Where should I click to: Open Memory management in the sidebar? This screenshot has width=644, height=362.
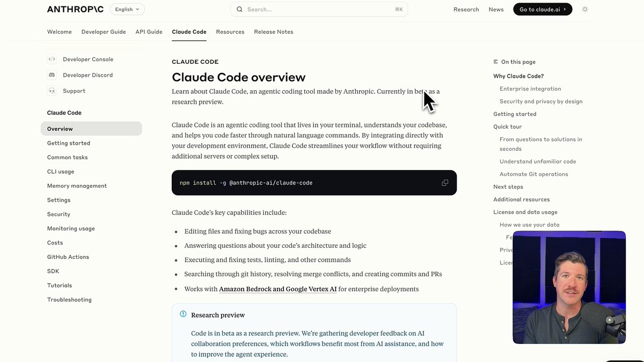point(77,186)
